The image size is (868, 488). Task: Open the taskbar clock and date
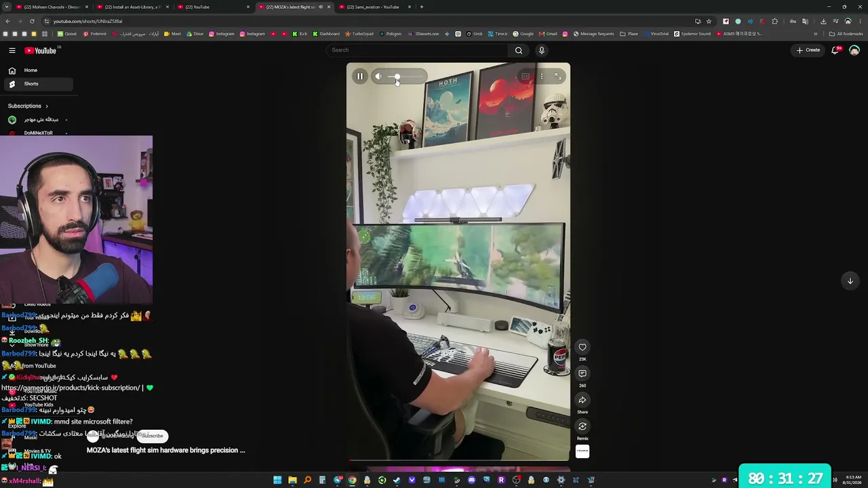tap(854, 480)
